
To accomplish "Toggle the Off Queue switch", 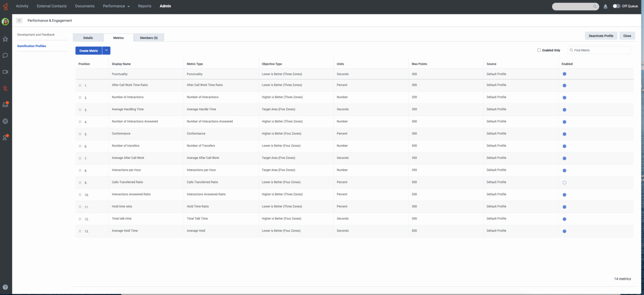I will coord(616,6).
